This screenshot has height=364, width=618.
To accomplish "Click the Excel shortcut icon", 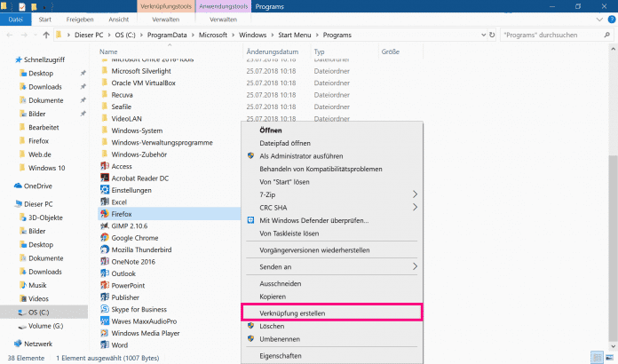I will (104, 202).
